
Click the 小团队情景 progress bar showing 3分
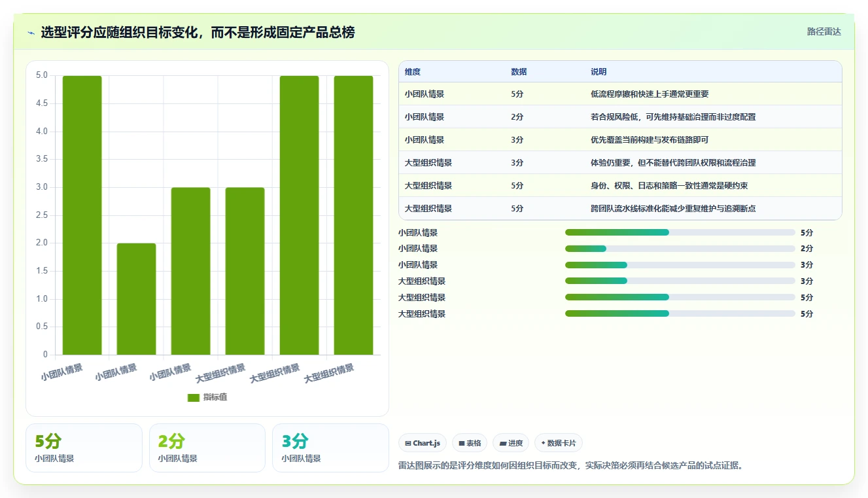[x=680, y=265]
